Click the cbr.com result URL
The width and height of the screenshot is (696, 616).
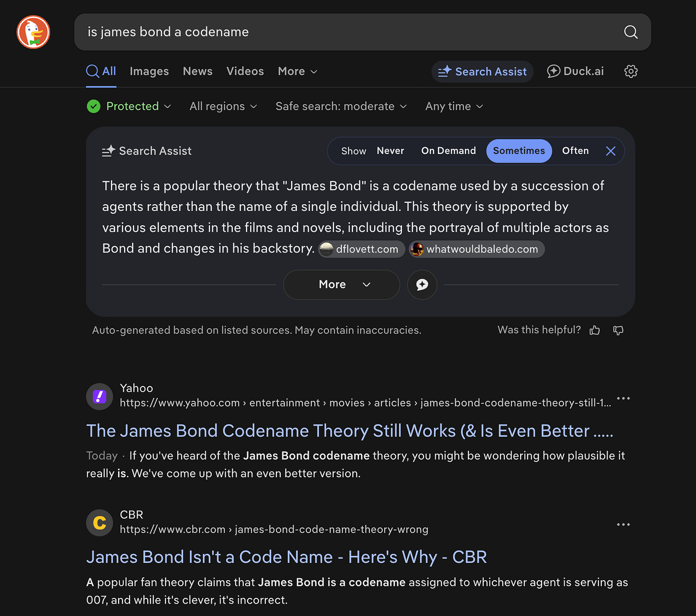click(x=274, y=529)
